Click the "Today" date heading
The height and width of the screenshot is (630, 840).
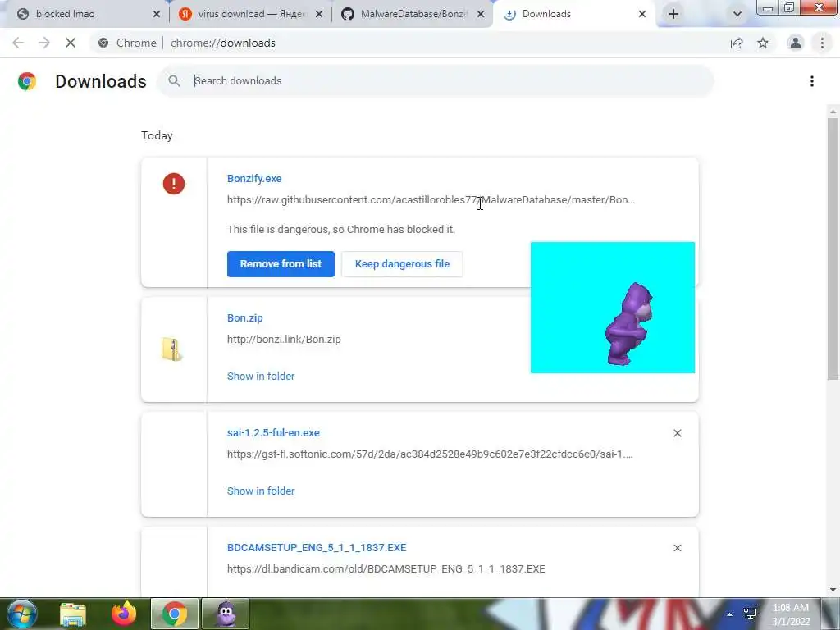[157, 135]
